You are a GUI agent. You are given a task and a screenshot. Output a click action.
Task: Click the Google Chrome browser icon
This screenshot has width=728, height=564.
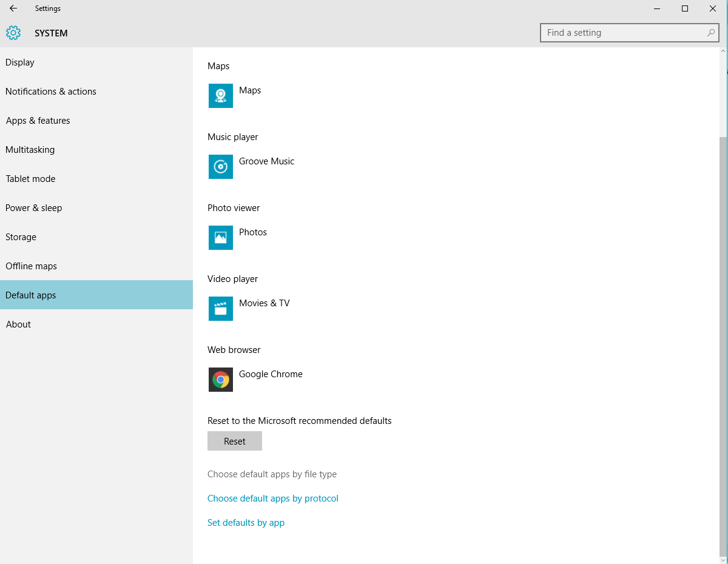pyautogui.click(x=220, y=380)
